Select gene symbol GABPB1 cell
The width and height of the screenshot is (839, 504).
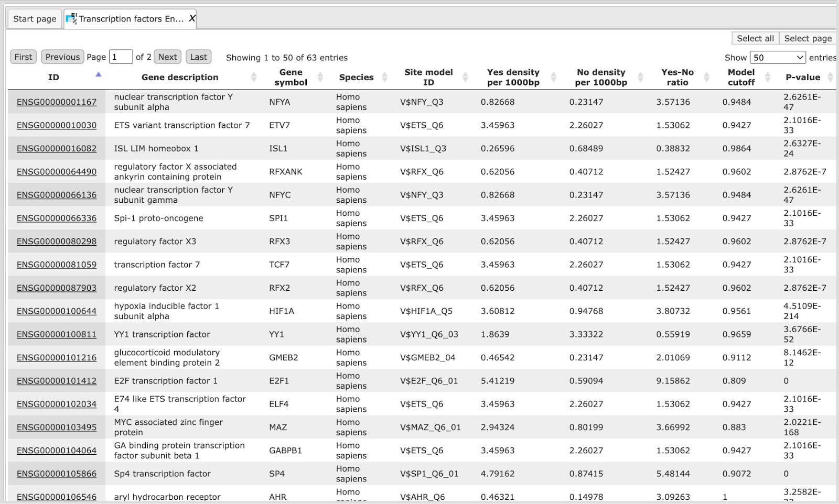coord(285,451)
